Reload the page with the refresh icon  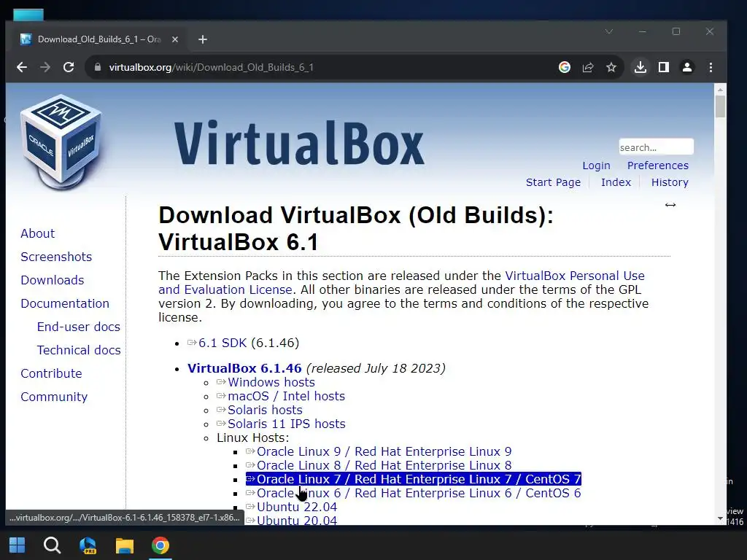pos(69,67)
